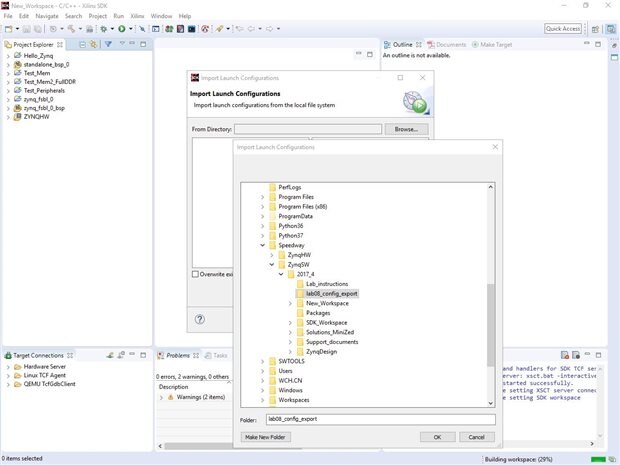Click the Hello_Zynq project icon
This screenshot has width=620, height=465.
pyautogui.click(x=17, y=55)
